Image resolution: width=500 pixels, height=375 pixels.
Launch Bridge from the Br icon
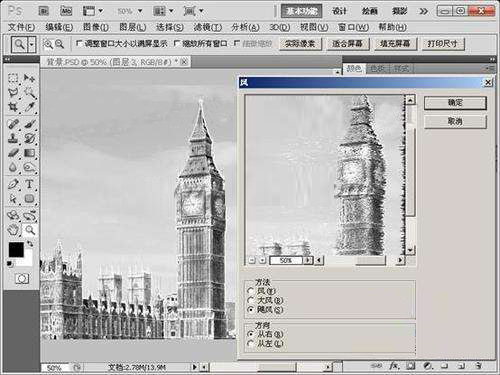[x=44, y=11]
